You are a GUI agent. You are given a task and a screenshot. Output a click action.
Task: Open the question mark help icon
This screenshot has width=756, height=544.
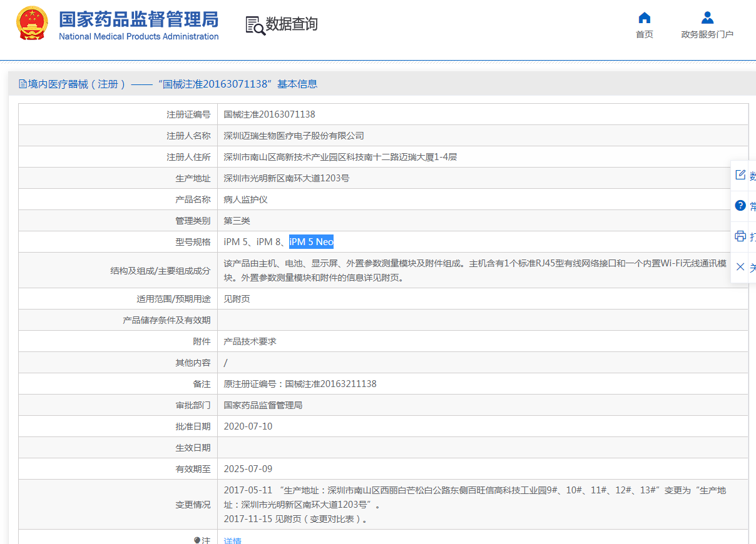(740, 206)
